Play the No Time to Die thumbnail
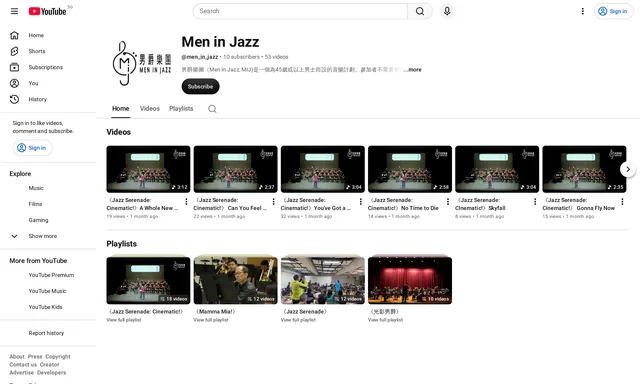 tap(410, 169)
